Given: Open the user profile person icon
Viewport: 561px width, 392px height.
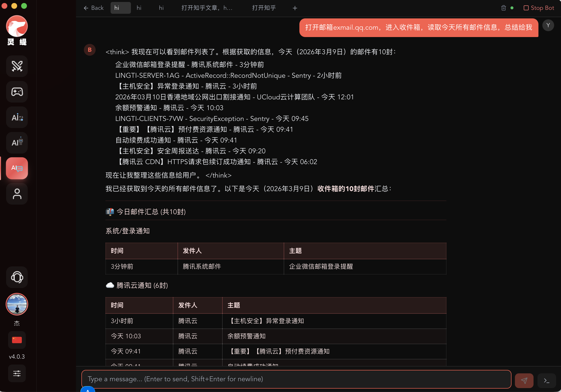Looking at the screenshot, I should point(17,194).
